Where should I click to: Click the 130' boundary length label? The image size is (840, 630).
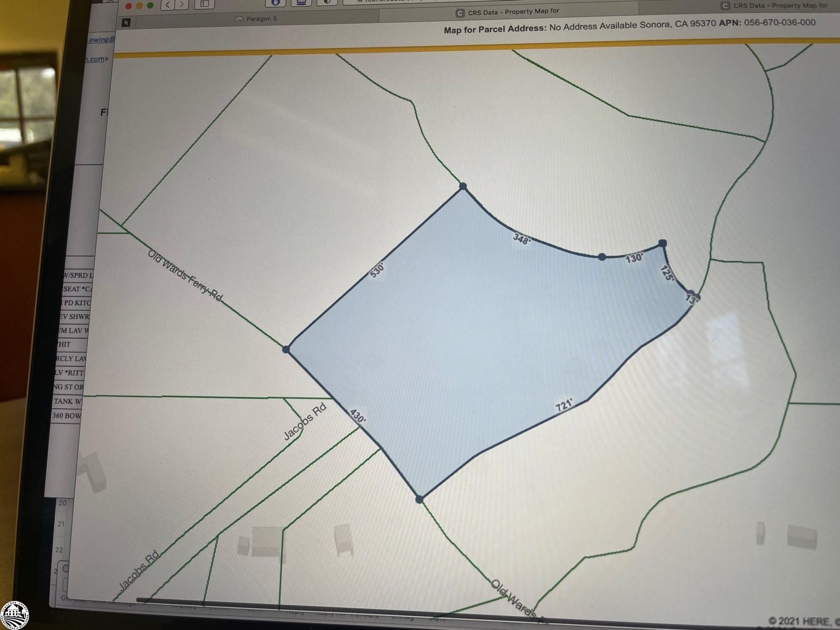pos(634,258)
